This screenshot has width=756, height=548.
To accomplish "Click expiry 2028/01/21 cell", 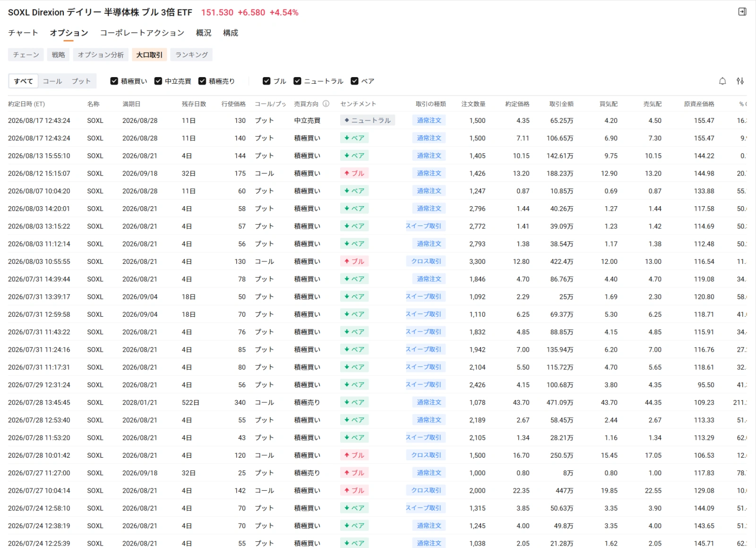I will pyautogui.click(x=140, y=402).
